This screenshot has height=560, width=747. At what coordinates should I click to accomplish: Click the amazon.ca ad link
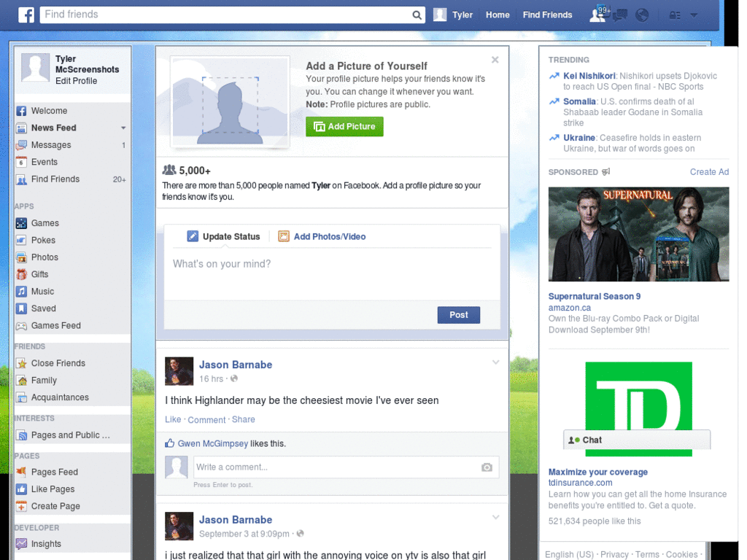(569, 308)
